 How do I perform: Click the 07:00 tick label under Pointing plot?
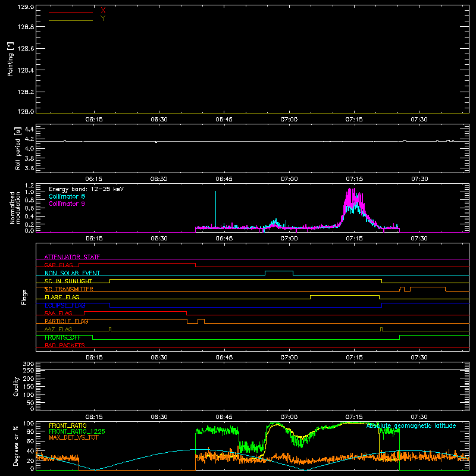coord(289,120)
